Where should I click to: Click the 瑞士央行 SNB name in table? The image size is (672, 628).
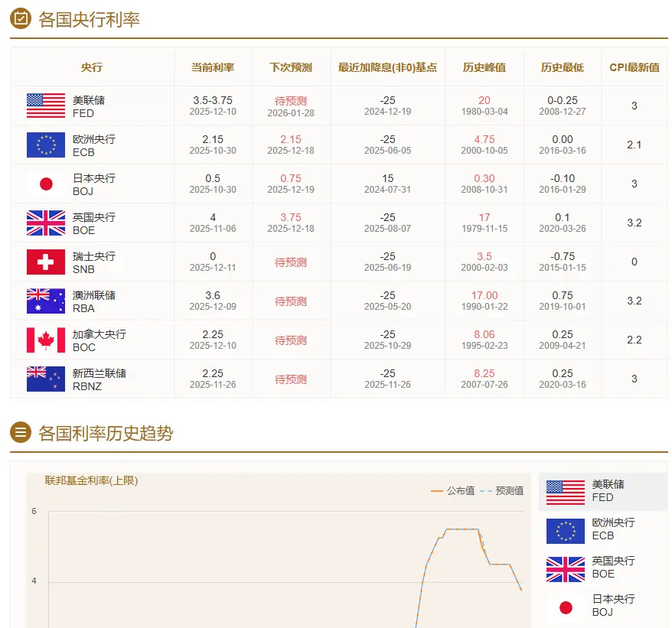pos(94,262)
